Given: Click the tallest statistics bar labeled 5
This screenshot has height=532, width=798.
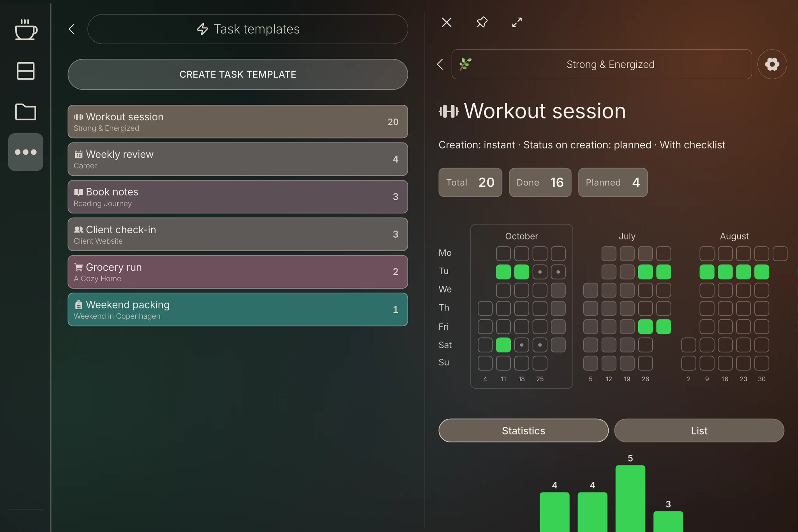Looking at the screenshot, I should coord(630,498).
